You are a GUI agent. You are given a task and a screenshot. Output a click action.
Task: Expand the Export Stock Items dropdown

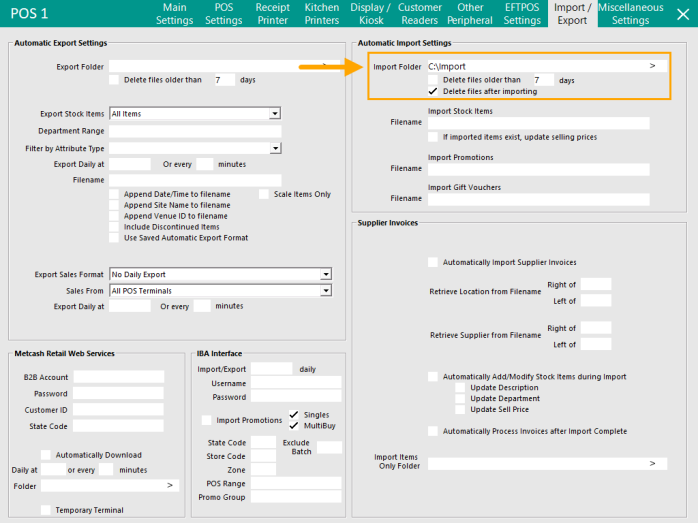click(274, 114)
